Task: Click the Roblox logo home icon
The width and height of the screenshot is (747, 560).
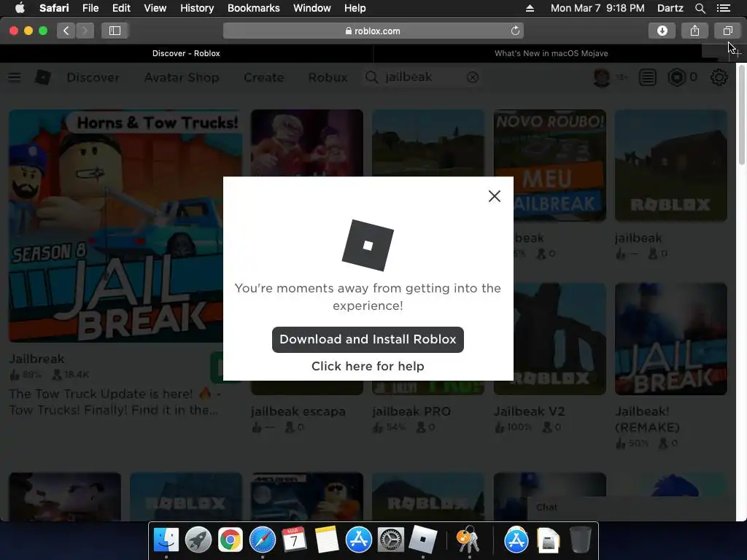Action: [43, 77]
